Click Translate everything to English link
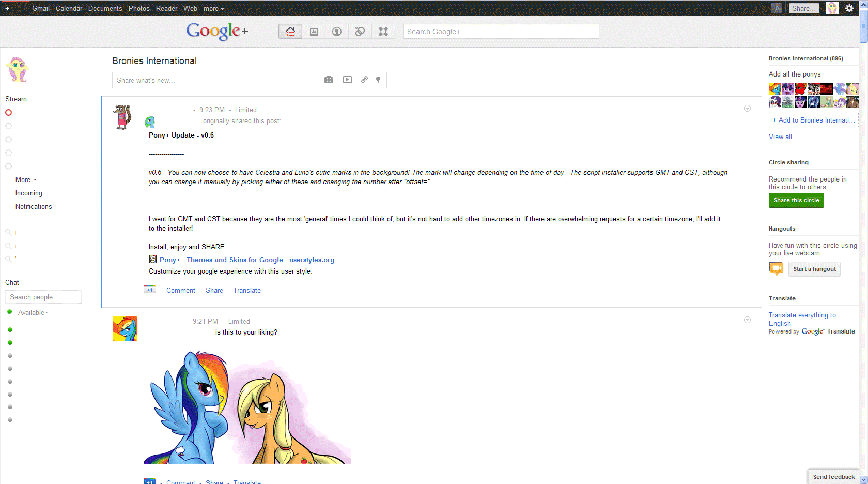The width and height of the screenshot is (868, 484). point(802,319)
